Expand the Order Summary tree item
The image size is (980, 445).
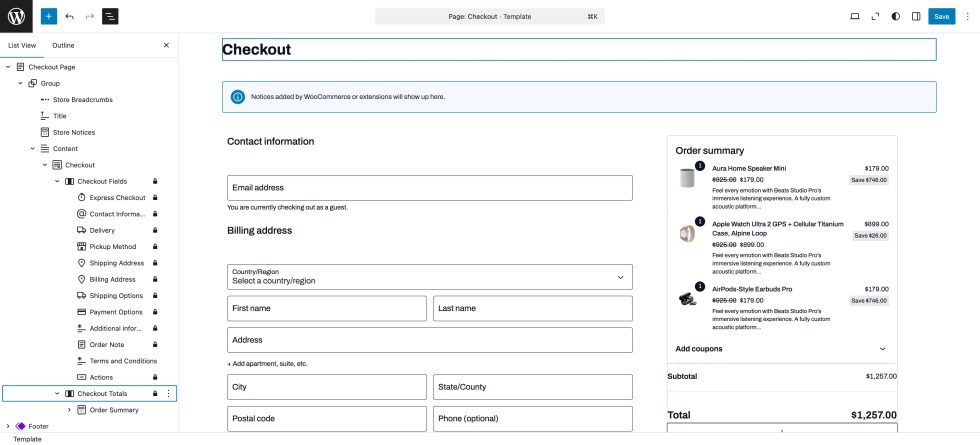pos(69,410)
